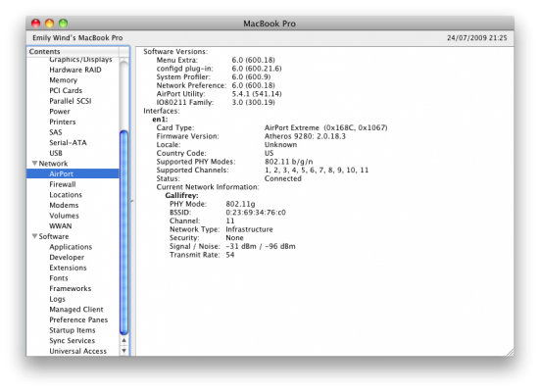Click the Atheros 9280 firmware value

click(x=305, y=136)
